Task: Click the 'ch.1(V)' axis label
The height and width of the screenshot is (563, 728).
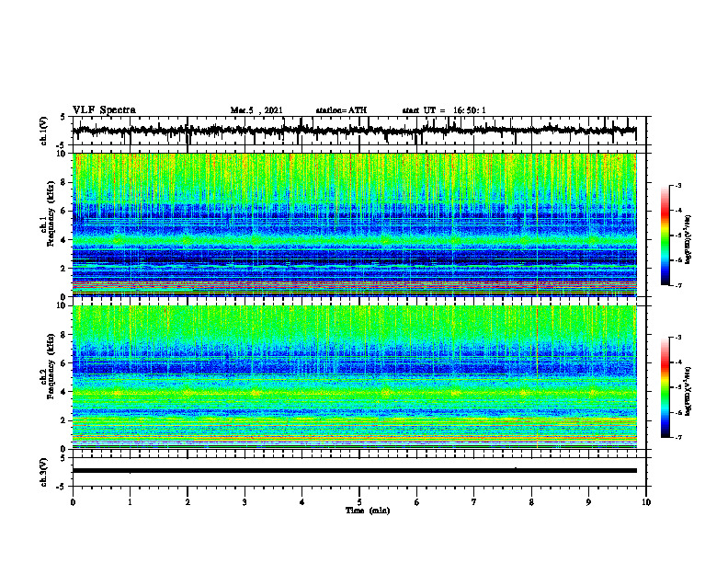Action: point(43,131)
